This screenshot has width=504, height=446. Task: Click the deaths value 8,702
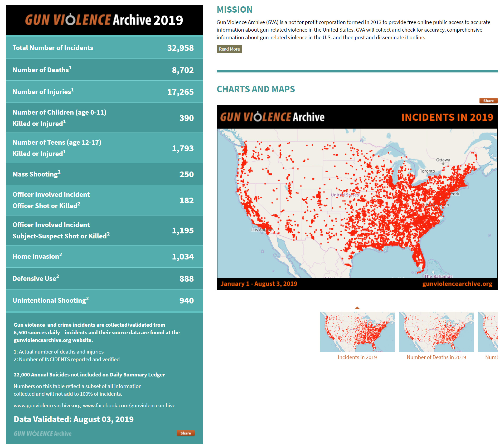[183, 70]
